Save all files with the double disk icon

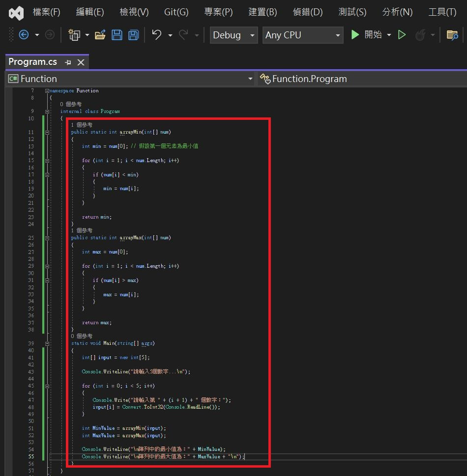[134, 35]
